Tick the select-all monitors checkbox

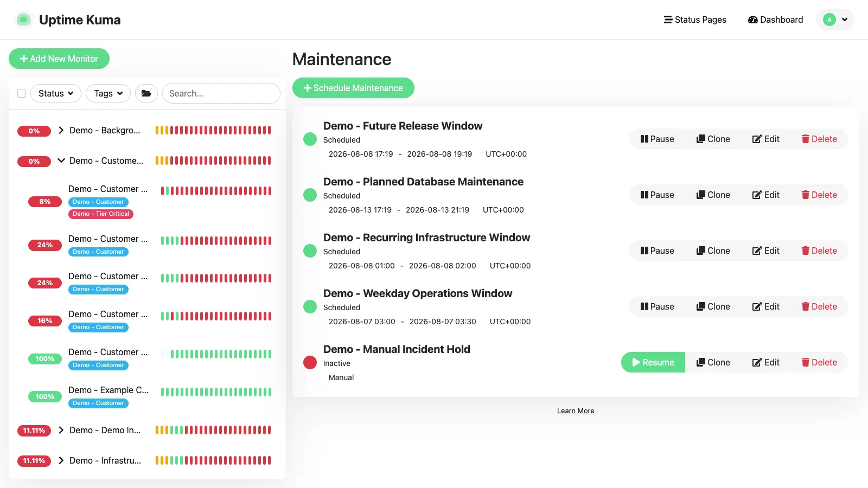22,93
